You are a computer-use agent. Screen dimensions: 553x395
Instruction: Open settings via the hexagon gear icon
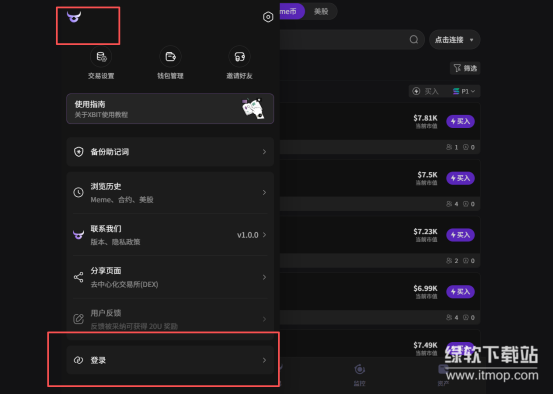268,17
